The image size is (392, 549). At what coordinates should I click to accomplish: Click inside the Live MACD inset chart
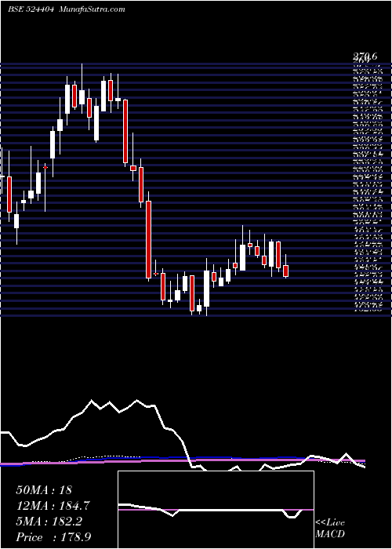click(216, 510)
